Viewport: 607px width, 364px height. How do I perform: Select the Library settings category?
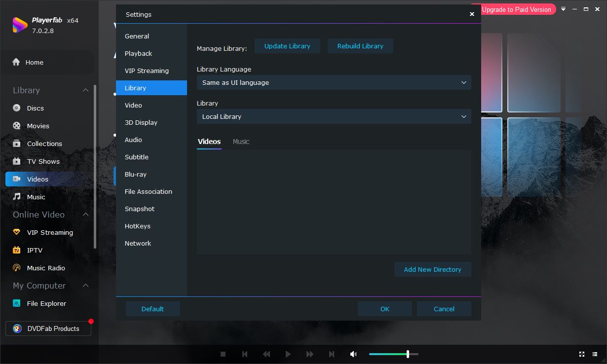152,88
